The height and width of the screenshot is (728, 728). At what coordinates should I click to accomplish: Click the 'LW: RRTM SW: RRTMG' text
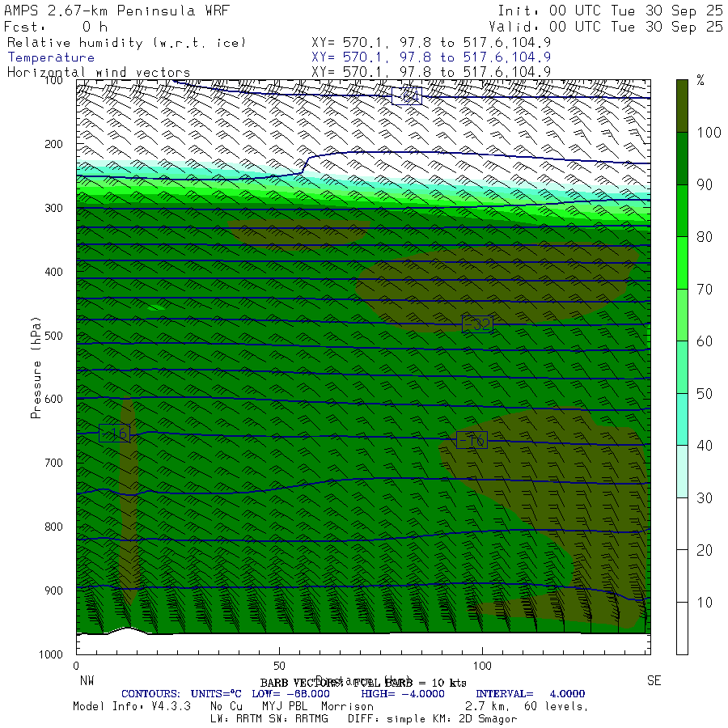pos(269,719)
